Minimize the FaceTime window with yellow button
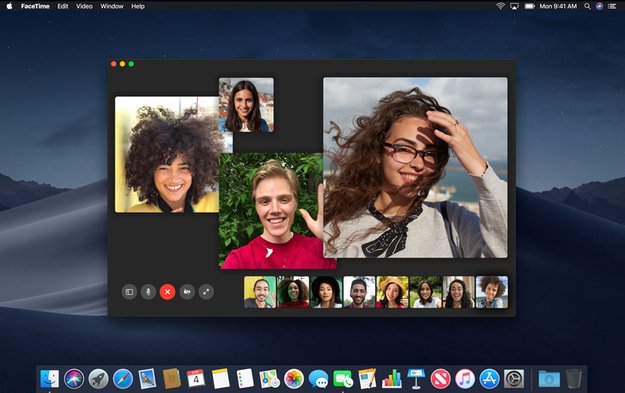The width and height of the screenshot is (625, 393). point(122,64)
